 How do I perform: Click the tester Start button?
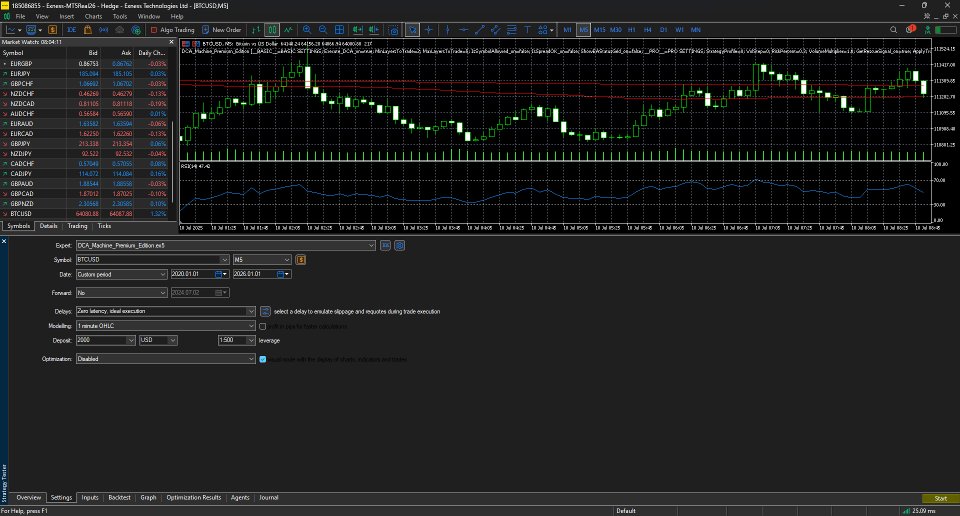(940, 498)
